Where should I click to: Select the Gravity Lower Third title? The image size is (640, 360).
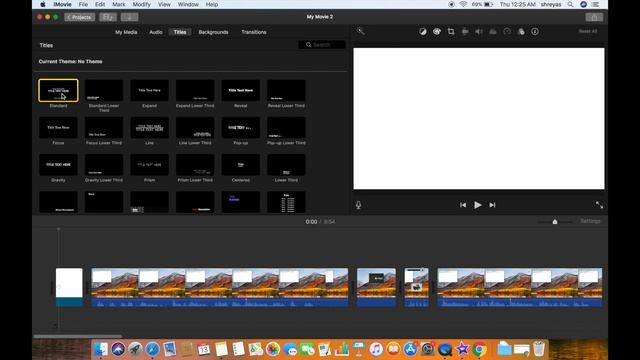coord(104,164)
